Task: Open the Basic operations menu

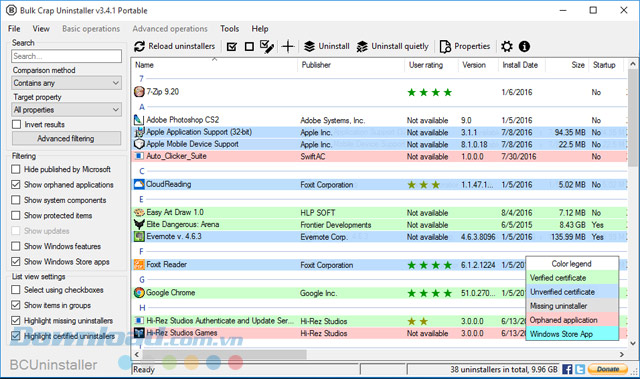Action: 91,29
